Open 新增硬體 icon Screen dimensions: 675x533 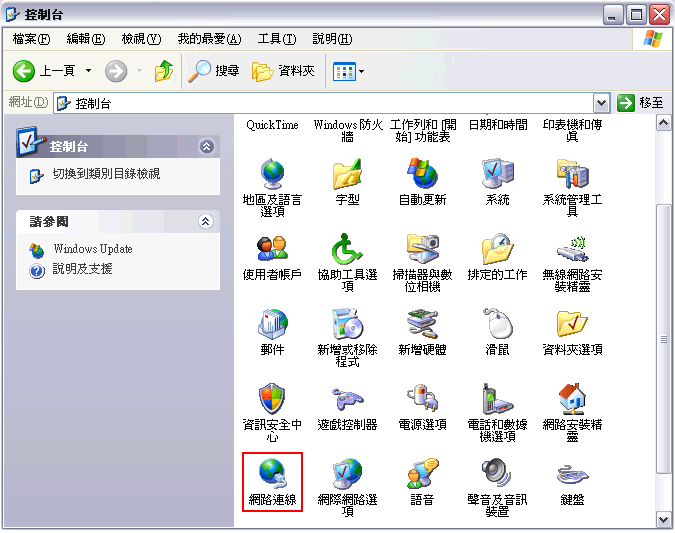pyautogui.click(x=422, y=324)
